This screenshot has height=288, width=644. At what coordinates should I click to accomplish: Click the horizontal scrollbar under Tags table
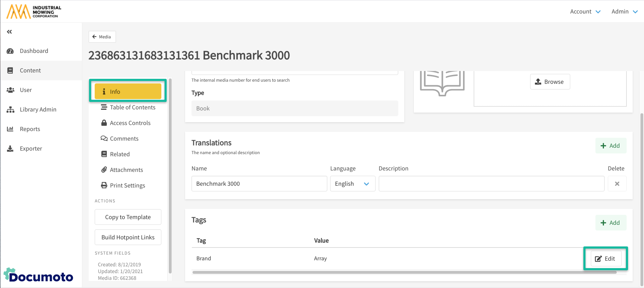coord(404,272)
